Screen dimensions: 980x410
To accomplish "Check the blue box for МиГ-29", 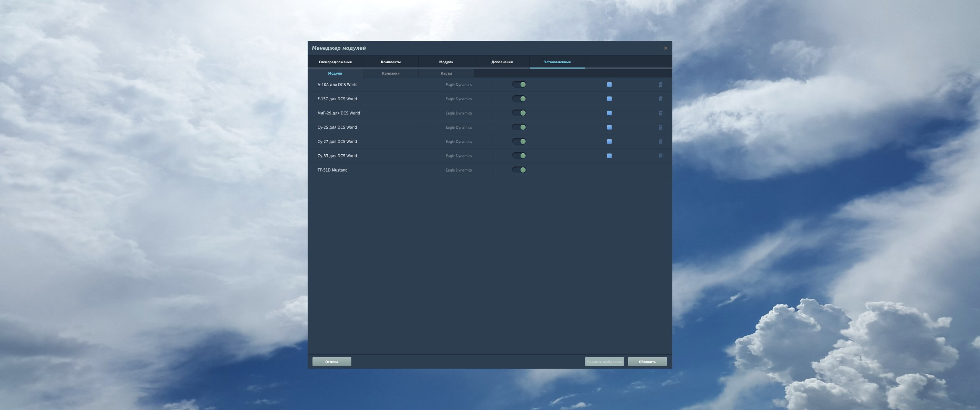I will pos(609,113).
